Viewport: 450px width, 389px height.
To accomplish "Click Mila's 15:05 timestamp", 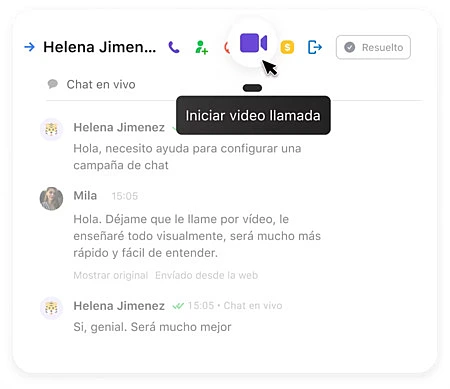I will click(125, 196).
